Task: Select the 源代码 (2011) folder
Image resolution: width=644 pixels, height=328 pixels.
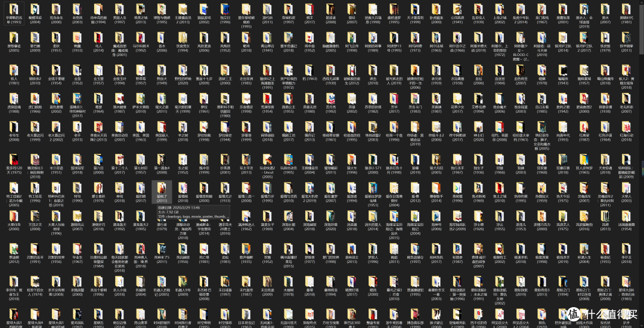Action: click(x=267, y=14)
